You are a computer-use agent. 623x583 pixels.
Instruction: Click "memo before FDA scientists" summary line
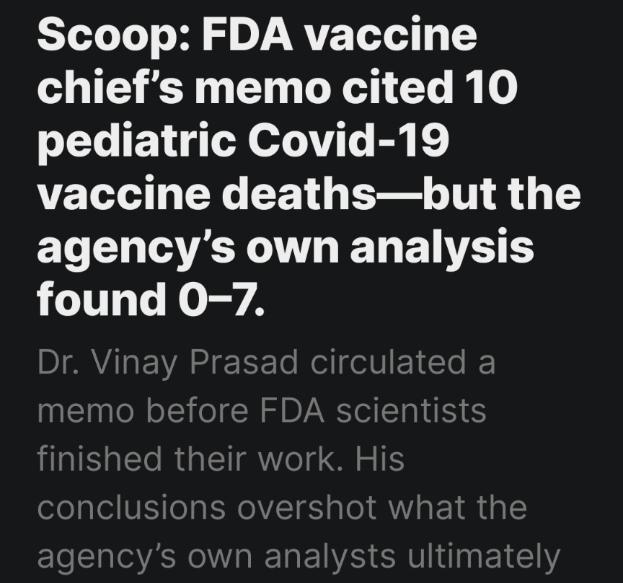(262, 410)
